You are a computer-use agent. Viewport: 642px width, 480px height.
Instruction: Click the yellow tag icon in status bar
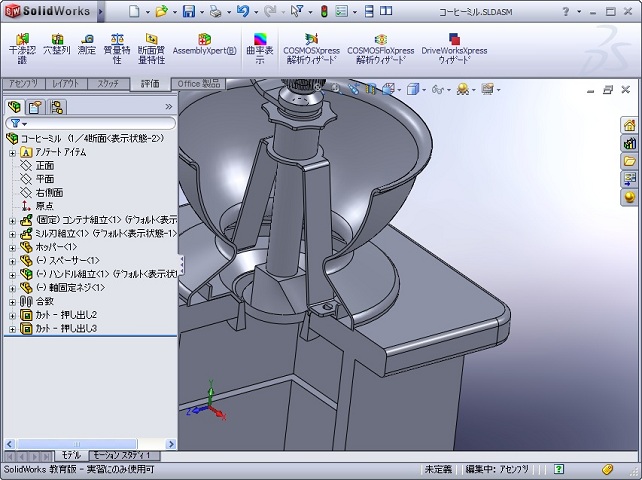607,469
